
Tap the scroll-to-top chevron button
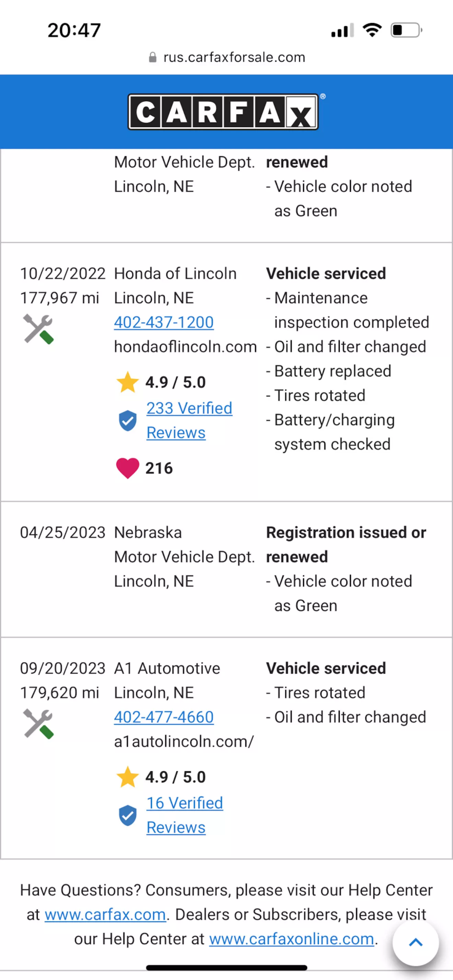tap(415, 942)
